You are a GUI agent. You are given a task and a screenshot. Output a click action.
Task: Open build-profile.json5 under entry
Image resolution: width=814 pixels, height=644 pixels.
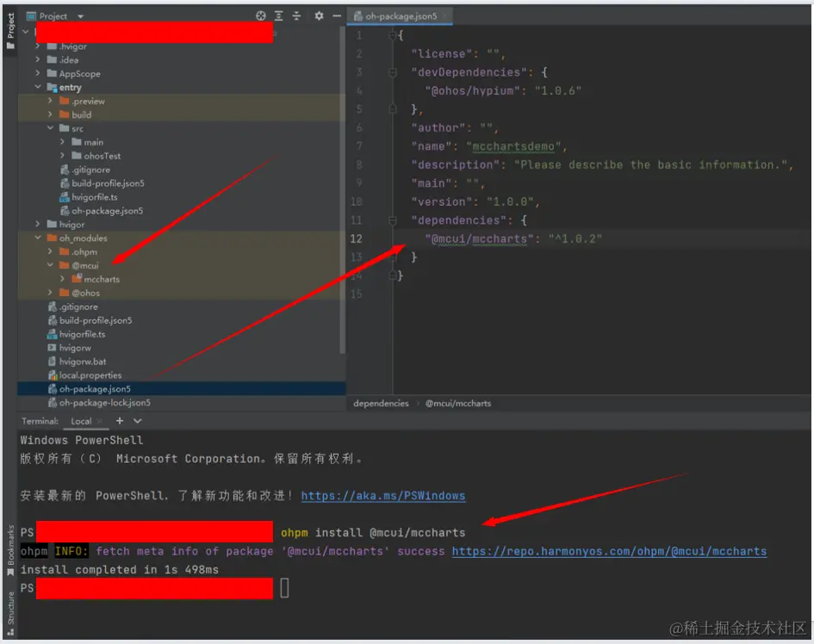pos(108,183)
